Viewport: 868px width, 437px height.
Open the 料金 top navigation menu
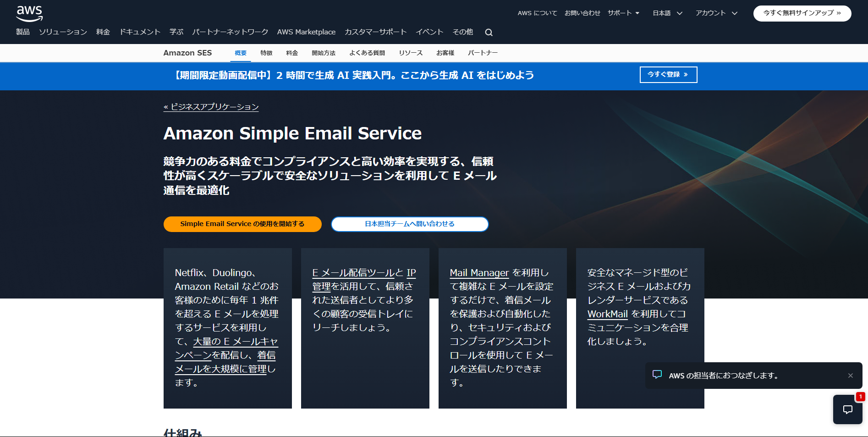[103, 32]
